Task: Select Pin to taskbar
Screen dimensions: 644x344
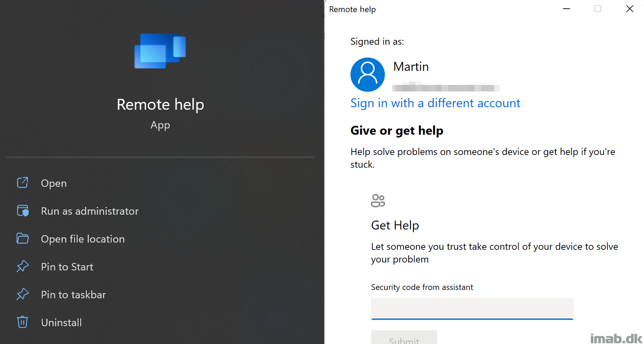Action: [73, 295]
